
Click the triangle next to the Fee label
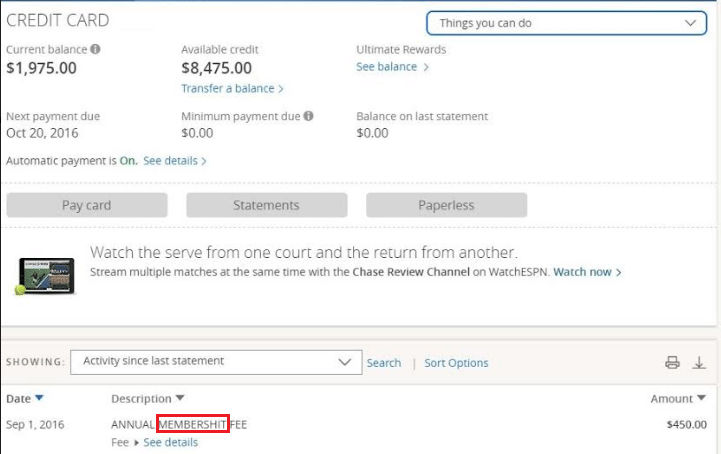tap(136, 443)
